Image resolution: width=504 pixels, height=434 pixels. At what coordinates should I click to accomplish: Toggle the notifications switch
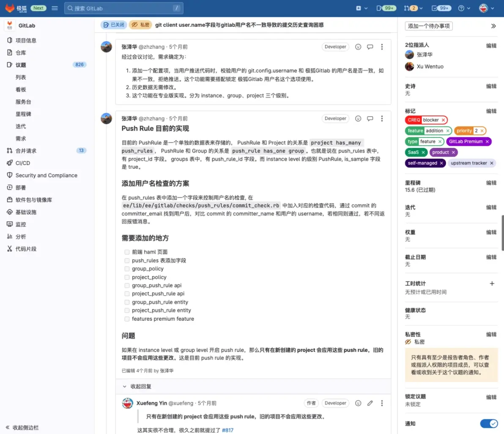489,424
